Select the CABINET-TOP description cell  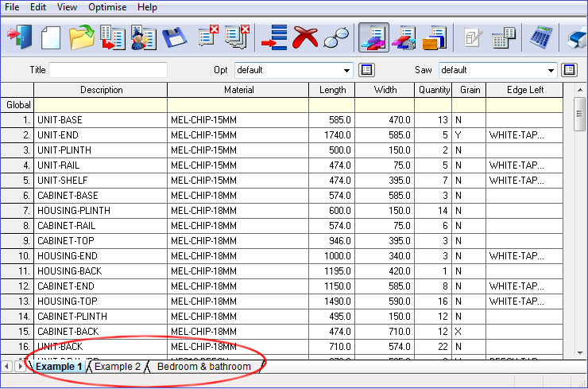[x=101, y=241]
